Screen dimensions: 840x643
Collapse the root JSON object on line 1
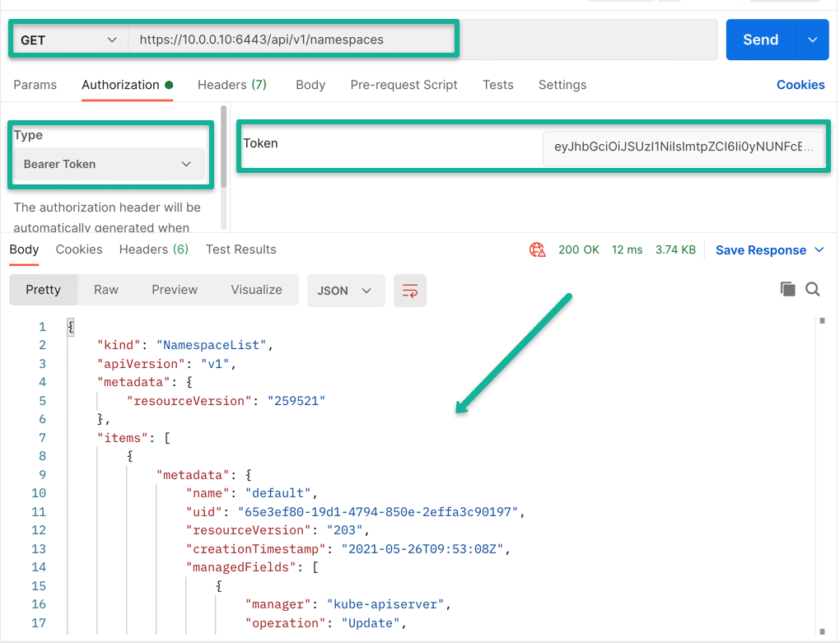click(71, 326)
